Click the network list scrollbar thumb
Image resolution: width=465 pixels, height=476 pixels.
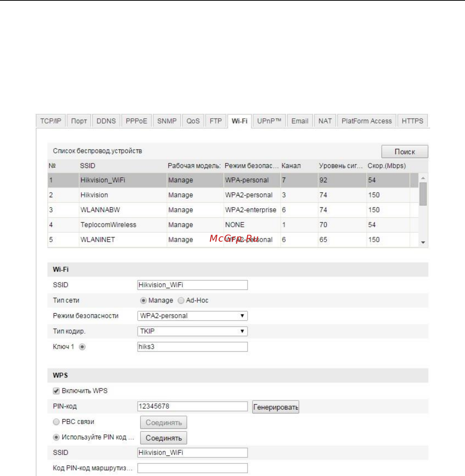(423, 194)
